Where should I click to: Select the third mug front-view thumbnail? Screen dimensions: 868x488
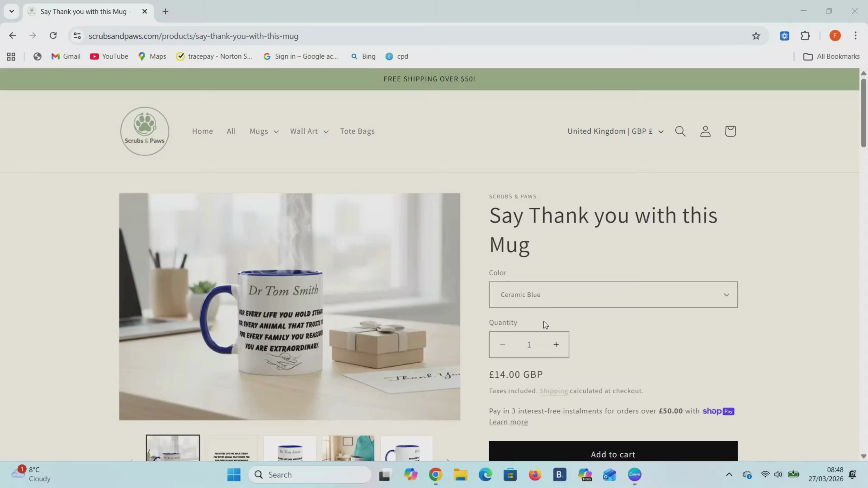(x=290, y=448)
